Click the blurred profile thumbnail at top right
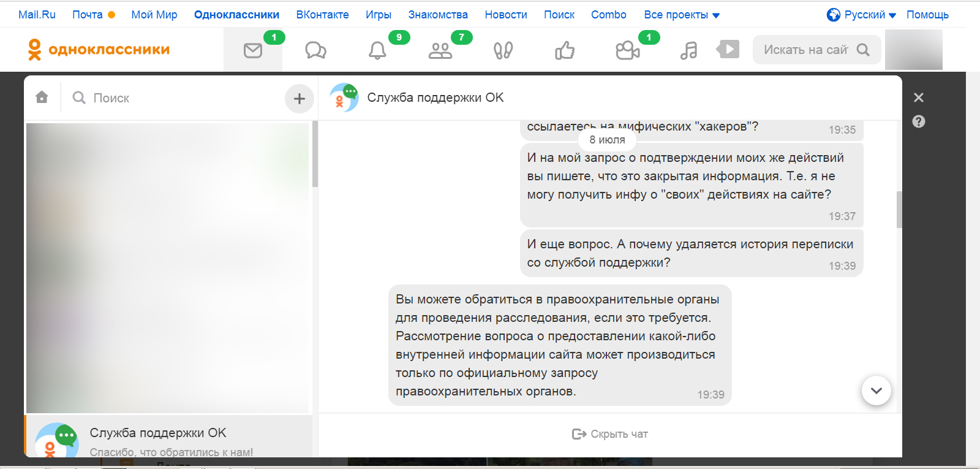 [914, 50]
